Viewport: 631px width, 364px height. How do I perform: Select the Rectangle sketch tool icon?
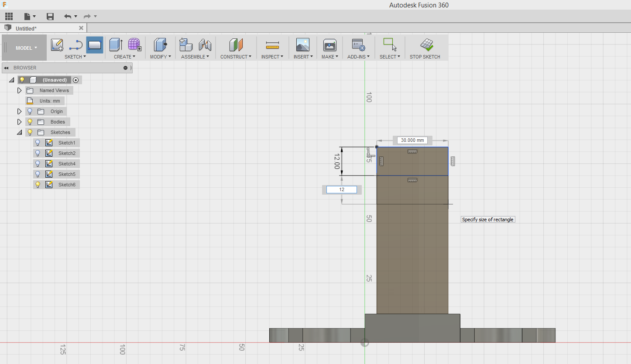95,45
